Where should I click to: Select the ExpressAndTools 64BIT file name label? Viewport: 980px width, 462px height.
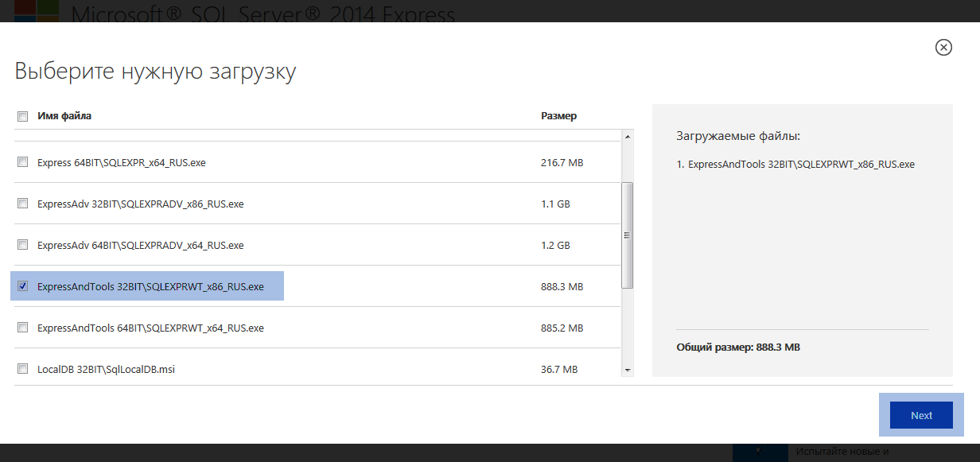coord(150,328)
